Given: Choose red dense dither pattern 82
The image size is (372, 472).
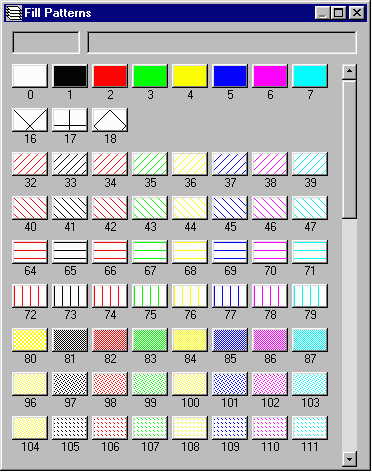Looking at the screenshot, I should (110, 340).
